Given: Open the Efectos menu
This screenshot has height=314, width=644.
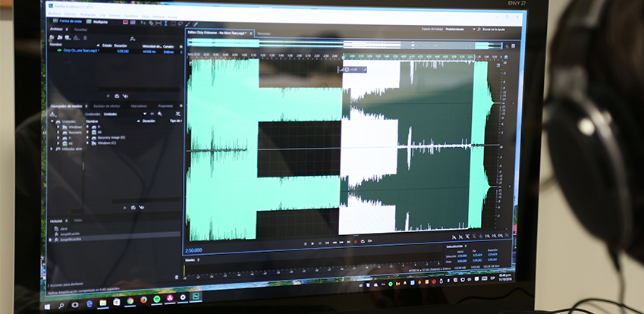Looking at the screenshot, I should pyautogui.click(x=115, y=16).
